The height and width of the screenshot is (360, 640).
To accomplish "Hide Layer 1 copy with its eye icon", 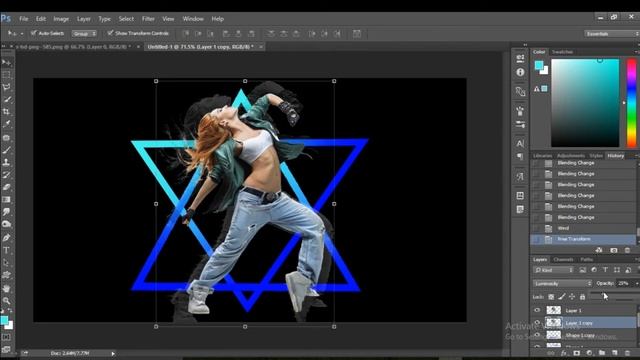I will click(x=537, y=322).
